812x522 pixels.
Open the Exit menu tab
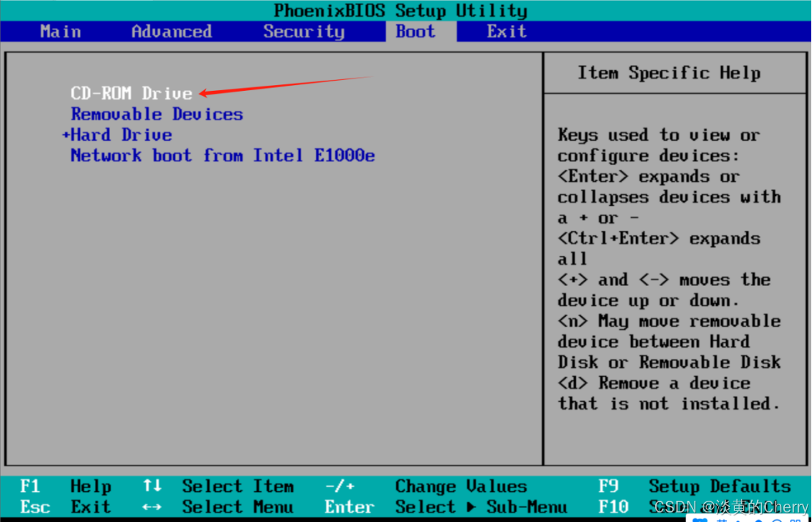click(506, 32)
